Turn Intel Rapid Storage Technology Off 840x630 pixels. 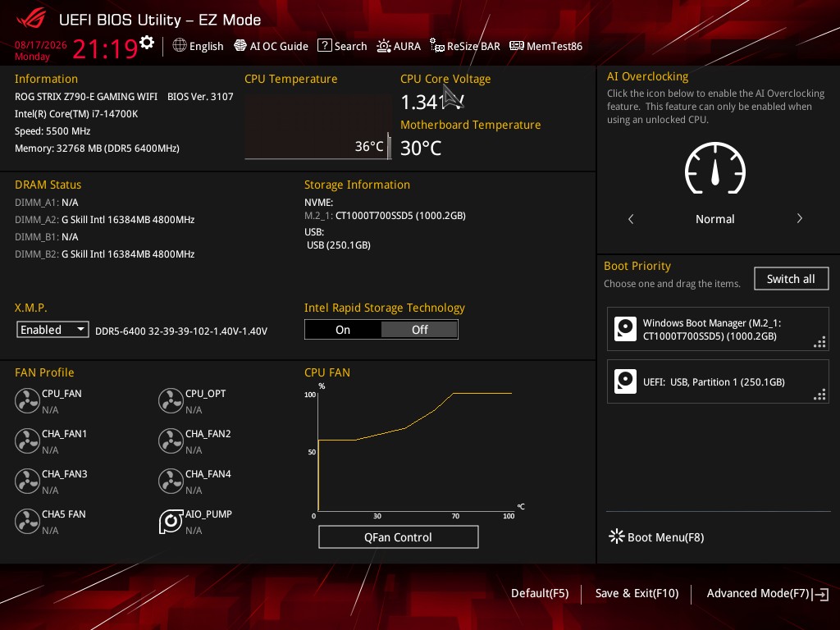coord(419,330)
